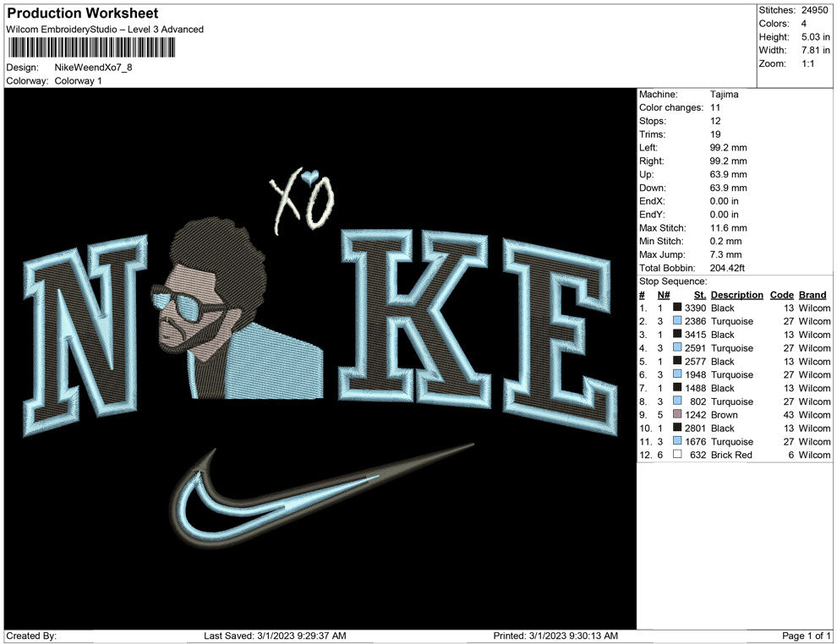Click the Stitches value '24950'
Screen dimensions: 837x644
click(814, 10)
